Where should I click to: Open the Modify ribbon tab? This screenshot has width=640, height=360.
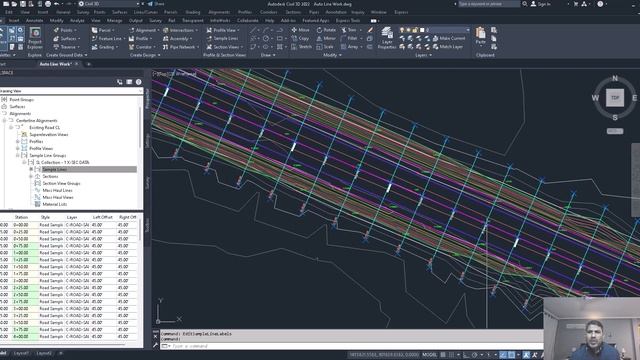click(56, 20)
